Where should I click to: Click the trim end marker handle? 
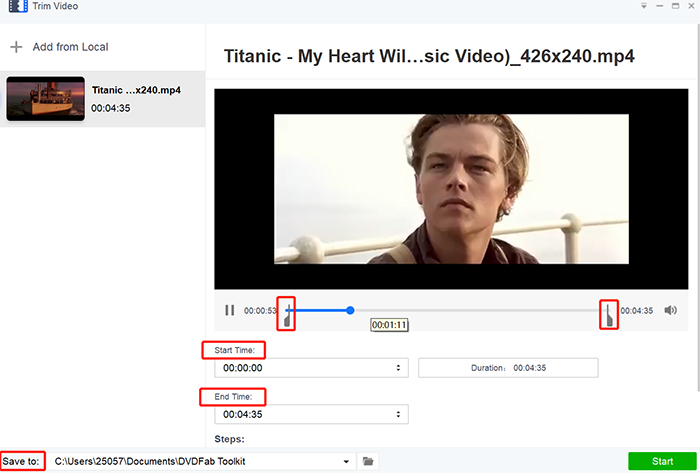coord(607,315)
